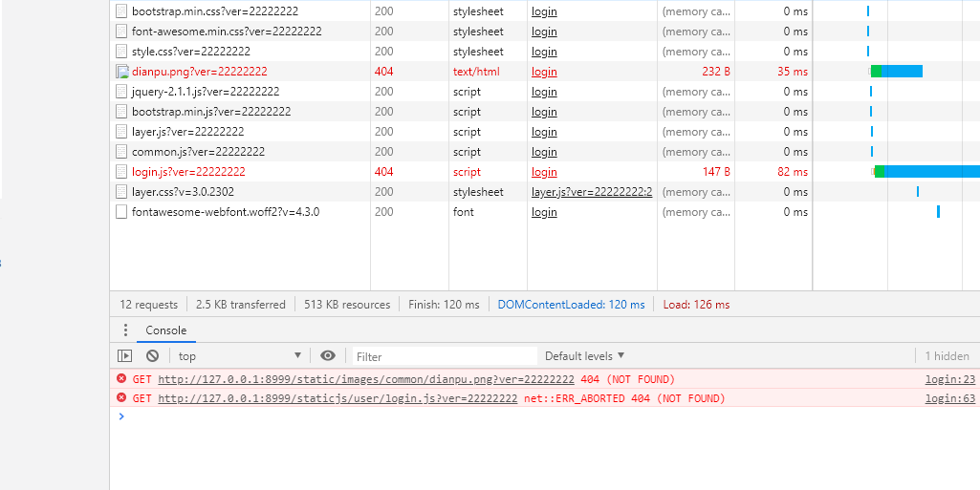Open the Default levels dropdown
The image size is (980, 490).
pyautogui.click(x=584, y=355)
